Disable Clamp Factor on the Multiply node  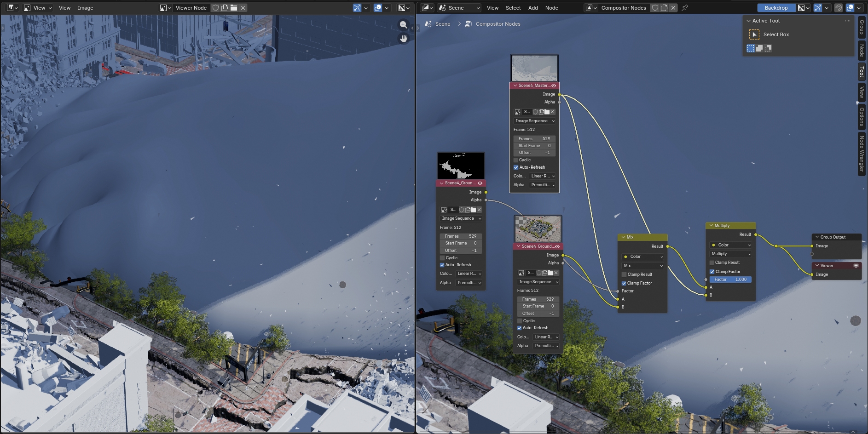(x=712, y=272)
